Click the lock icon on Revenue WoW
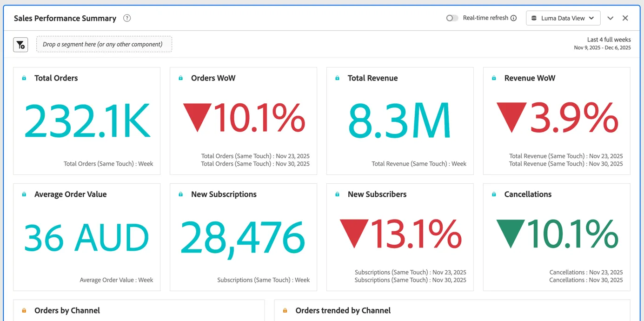The image size is (644, 321). (494, 78)
